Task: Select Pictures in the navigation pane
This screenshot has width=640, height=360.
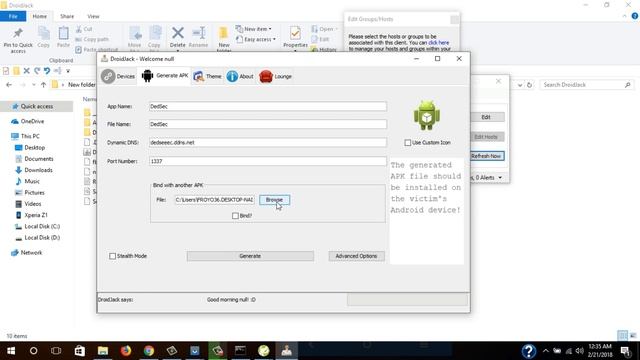Action: (x=34, y=193)
